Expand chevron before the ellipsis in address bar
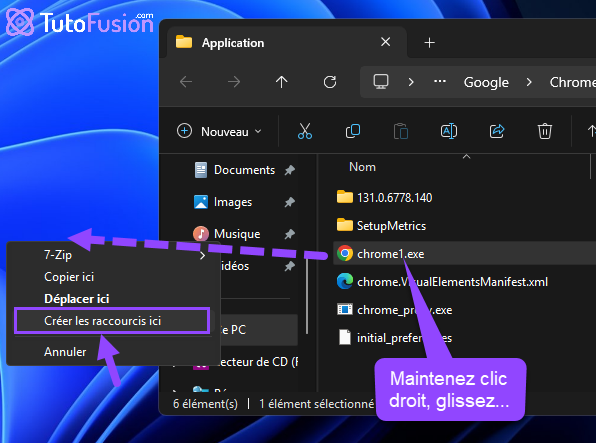The width and height of the screenshot is (596, 443). tap(411, 82)
